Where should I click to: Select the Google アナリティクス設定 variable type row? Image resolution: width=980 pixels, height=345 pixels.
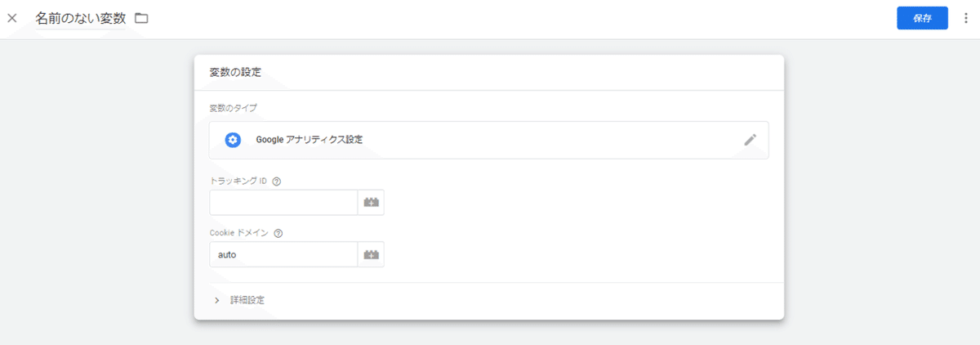488,140
